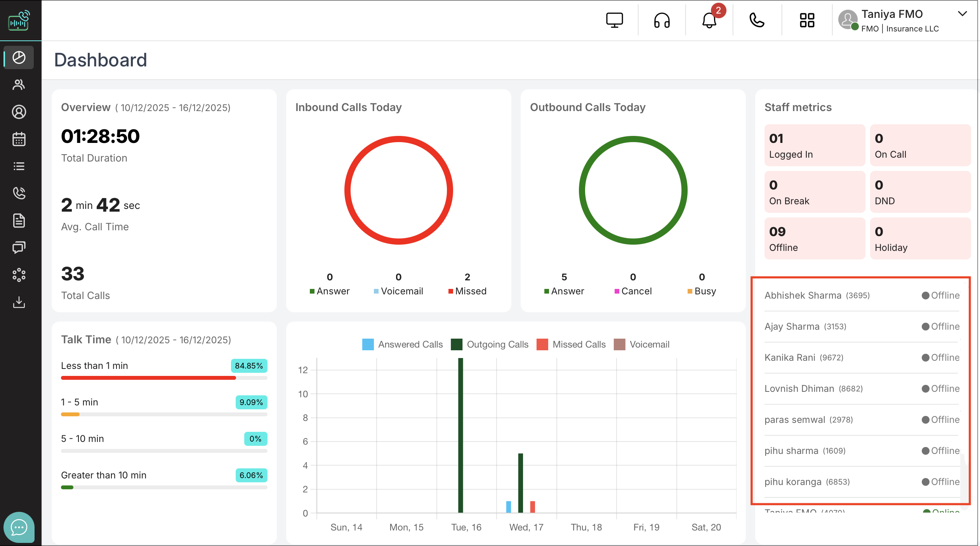Toggle Missed Calls legend in chart
Screen dimensions: 980x546
click(x=579, y=344)
